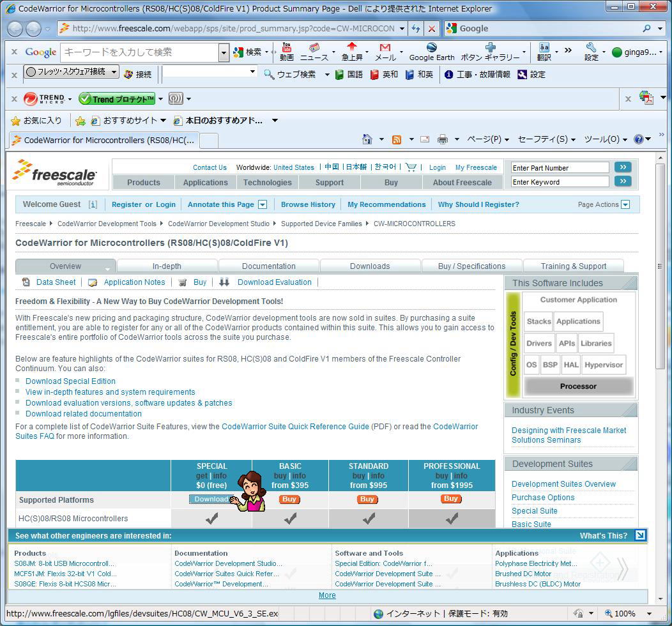Click the 国語 dictionary icon

[339, 75]
